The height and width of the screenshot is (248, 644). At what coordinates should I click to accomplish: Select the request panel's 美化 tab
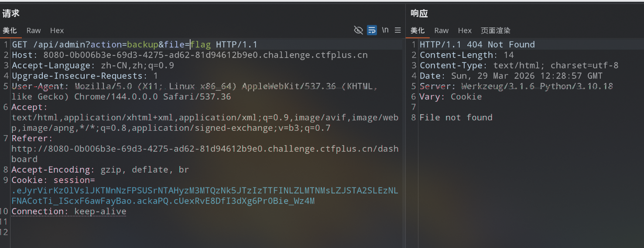[x=10, y=31]
